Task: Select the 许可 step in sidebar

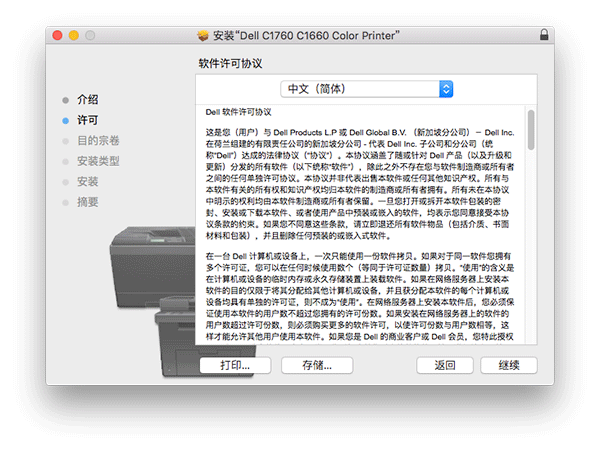Action: click(x=88, y=120)
